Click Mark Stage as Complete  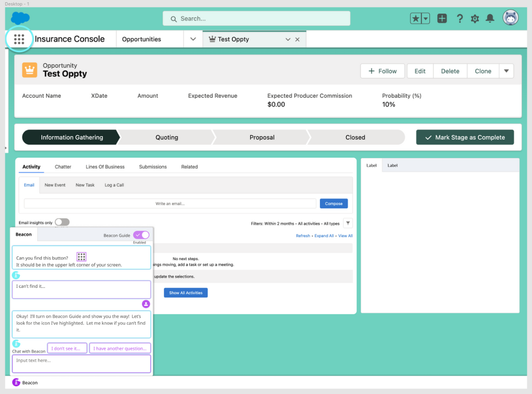(x=465, y=137)
